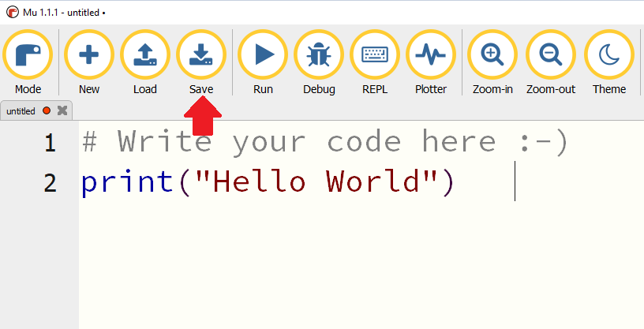Select the untitled editor tab
This screenshot has width=644, height=329.
click(x=36, y=110)
